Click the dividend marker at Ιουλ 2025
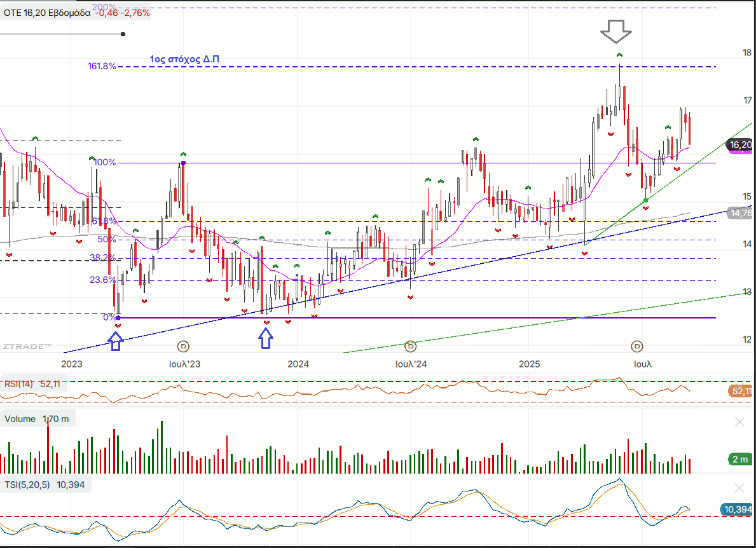 (637, 346)
